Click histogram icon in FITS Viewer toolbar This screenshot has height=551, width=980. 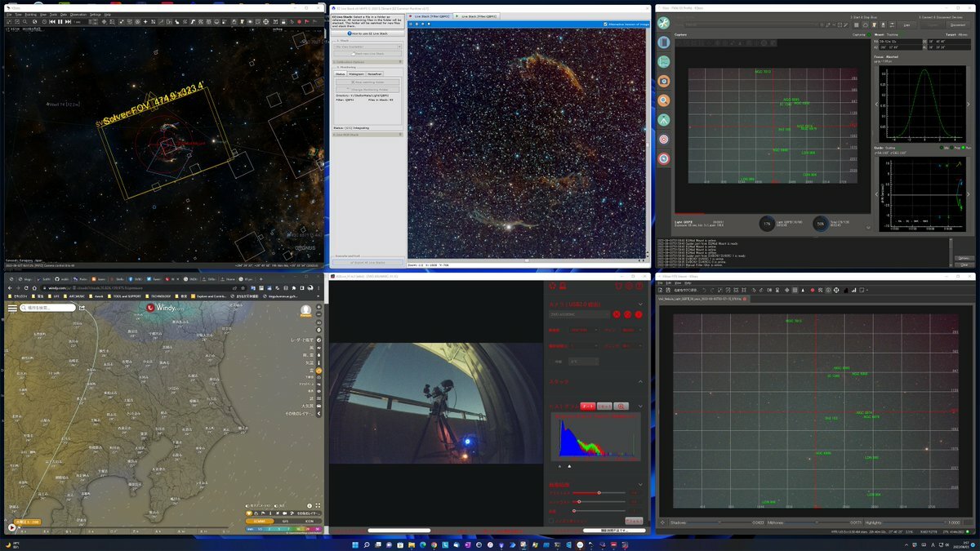click(845, 290)
